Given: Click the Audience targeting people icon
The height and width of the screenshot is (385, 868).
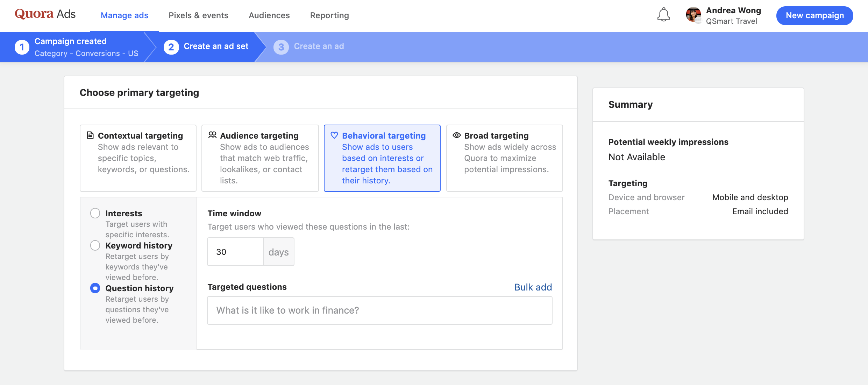Looking at the screenshot, I should point(212,135).
